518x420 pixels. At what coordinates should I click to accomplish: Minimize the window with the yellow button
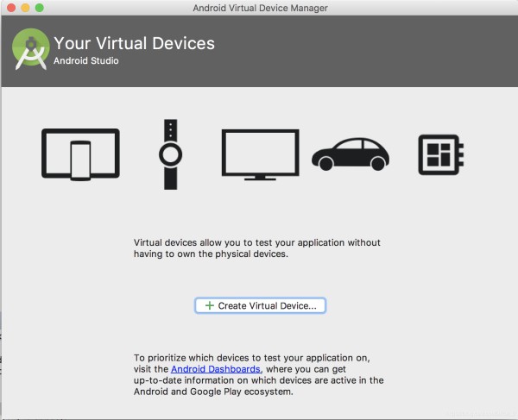point(25,8)
